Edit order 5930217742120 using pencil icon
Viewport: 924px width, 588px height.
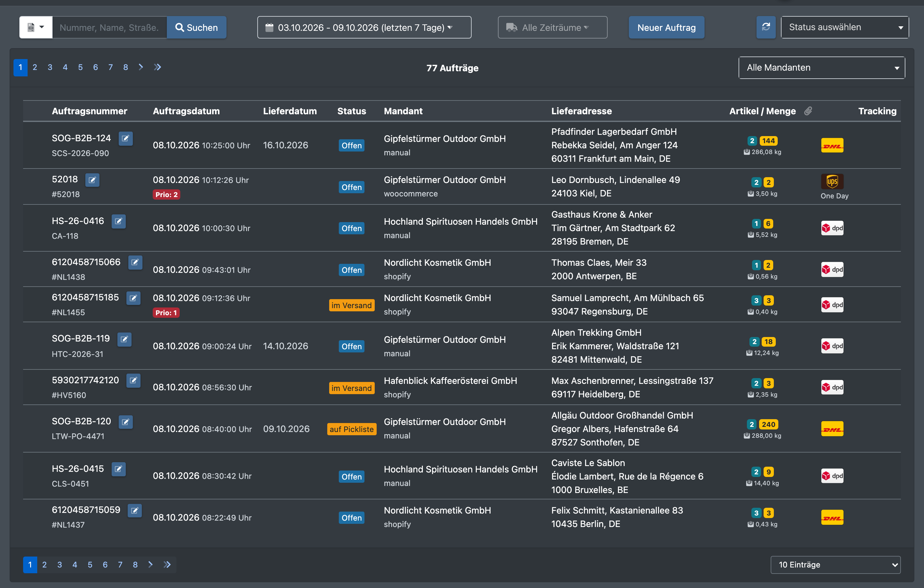tap(133, 380)
